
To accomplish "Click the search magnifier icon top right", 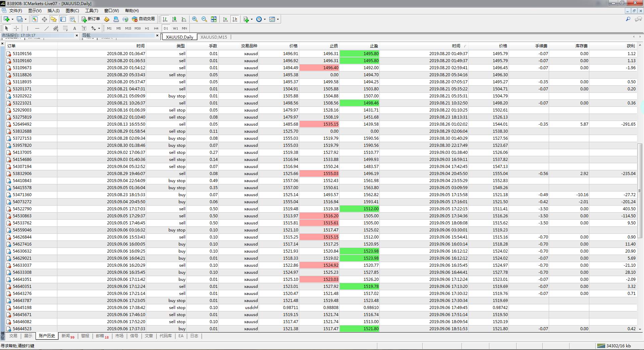I will point(628,19).
